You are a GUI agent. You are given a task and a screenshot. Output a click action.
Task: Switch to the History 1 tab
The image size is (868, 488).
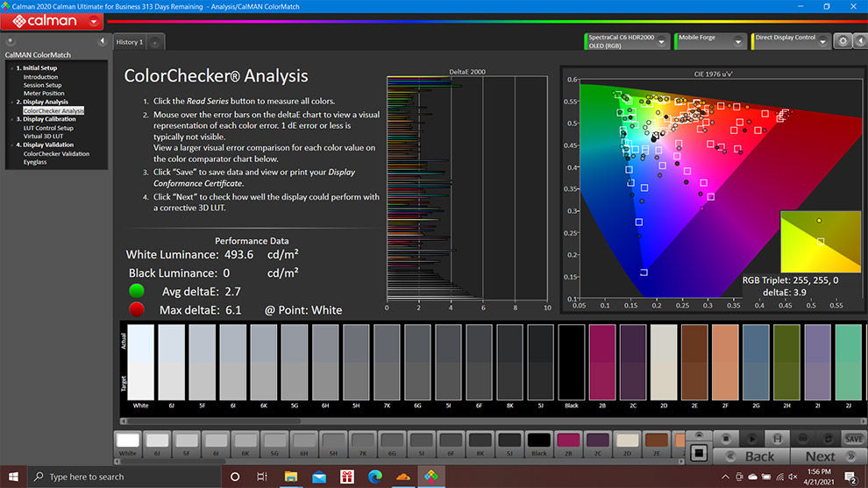[130, 42]
